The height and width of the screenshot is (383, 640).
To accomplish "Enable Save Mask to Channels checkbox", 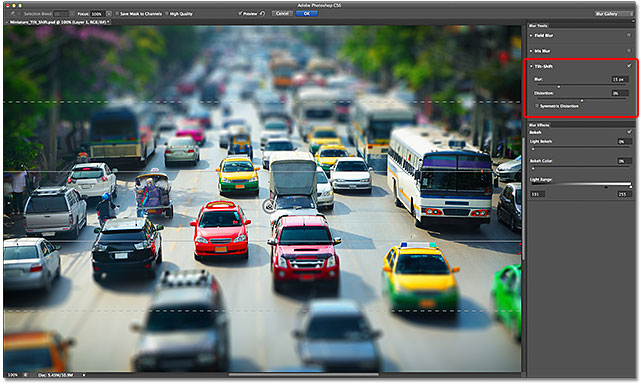I will pyautogui.click(x=117, y=14).
